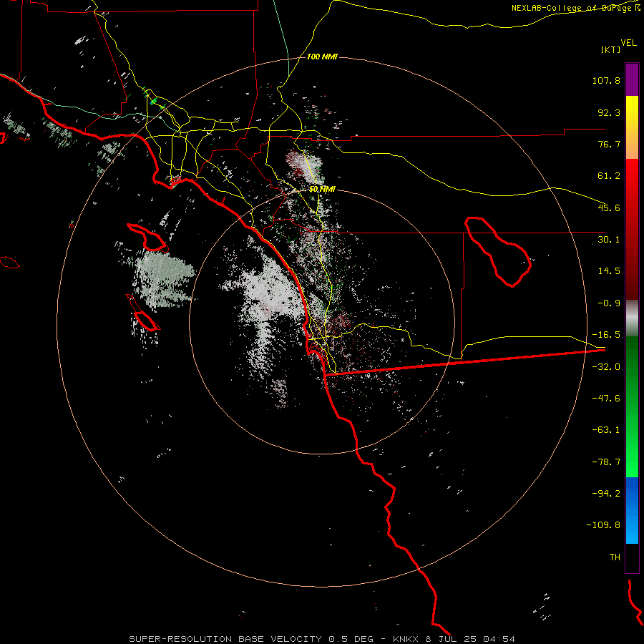
Task: Pick the red segment of velocity scale
Action: pos(632,229)
